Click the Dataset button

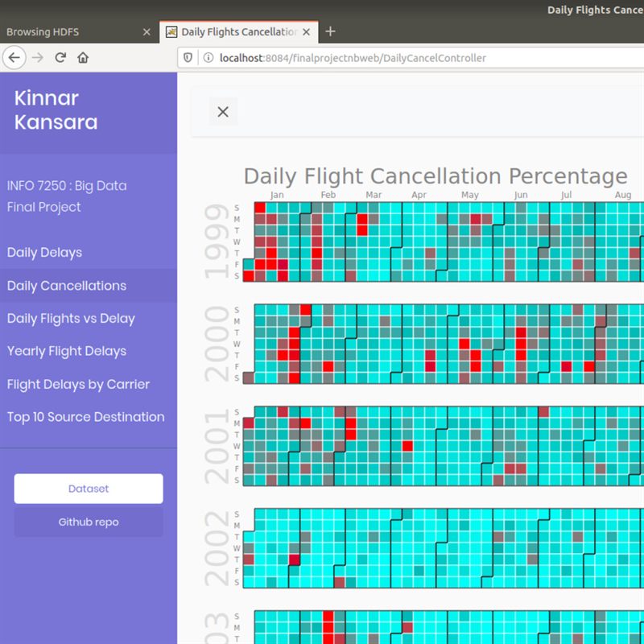pos(89,489)
